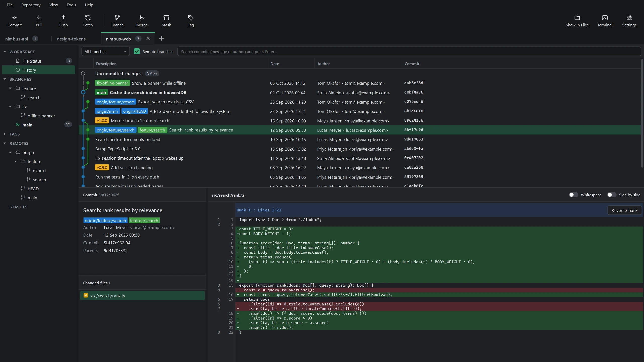Select the offline-banner branch
The width and height of the screenshot is (644, 362).
tap(38, 116)
